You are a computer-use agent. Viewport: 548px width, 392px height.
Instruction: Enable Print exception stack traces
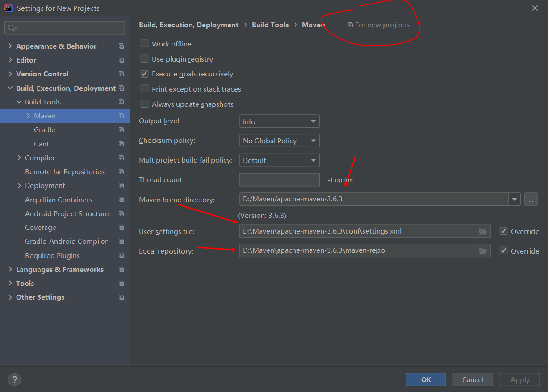pos(144,89)
